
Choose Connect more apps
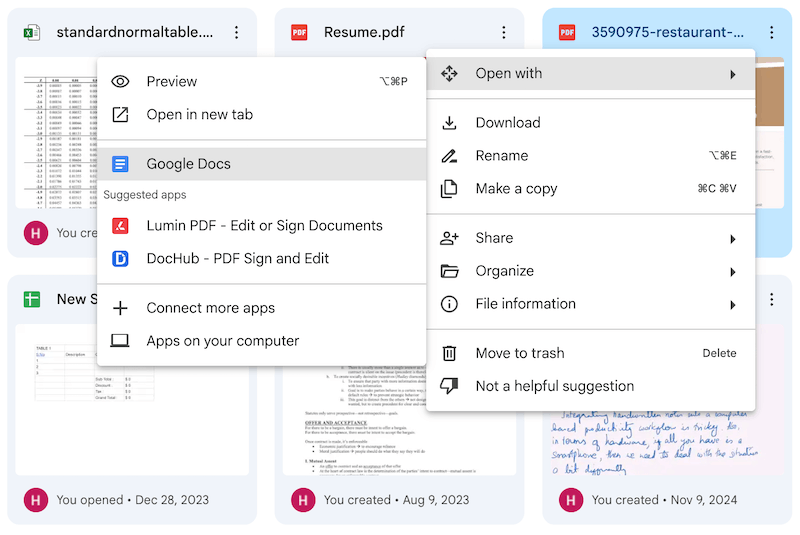pyautogui.click(x=261, y=308)
